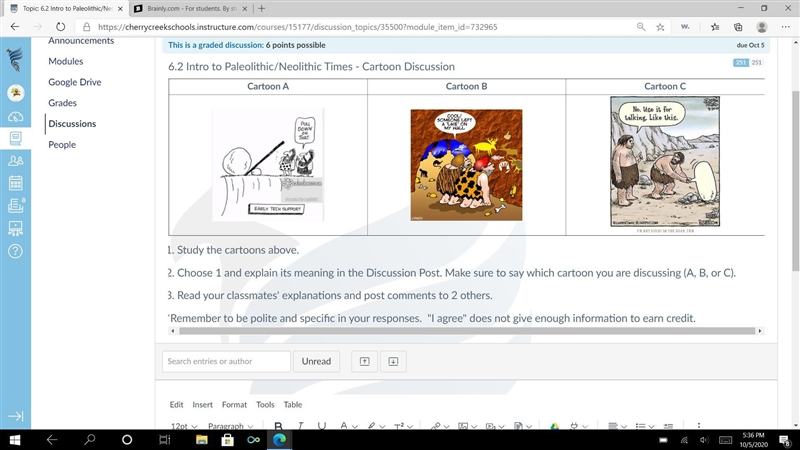The height and width of the screenshot is (450, 800).
Task: Open the Tools menu in the editor
Action: [265, 405]
